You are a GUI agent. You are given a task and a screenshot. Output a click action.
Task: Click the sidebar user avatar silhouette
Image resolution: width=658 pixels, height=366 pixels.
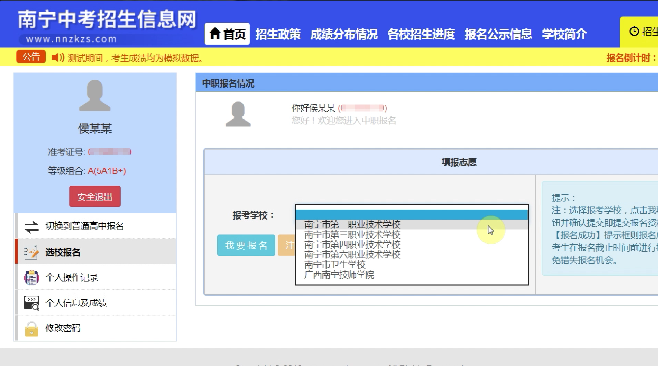95,96
